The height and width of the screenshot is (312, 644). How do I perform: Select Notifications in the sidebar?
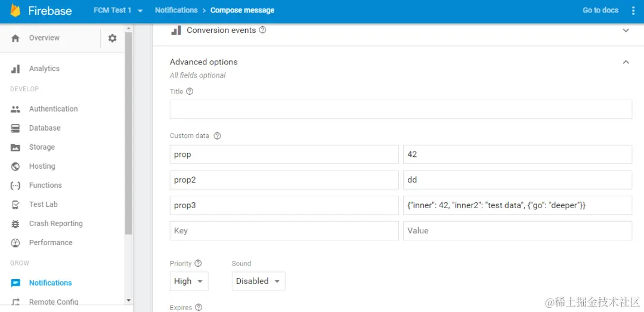click(51, 283)
